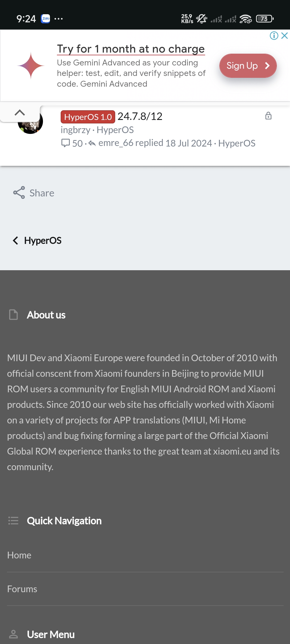Tap the About us page icon
Viewport: 290px width, 644px height.
click(13, 315)
